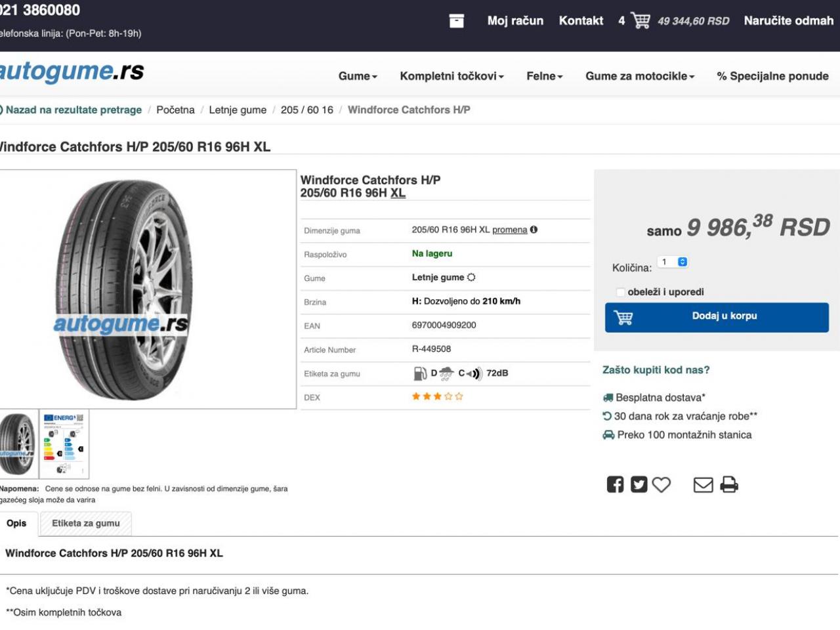
Task: Share product on Facebook
Action: point(616,484)
